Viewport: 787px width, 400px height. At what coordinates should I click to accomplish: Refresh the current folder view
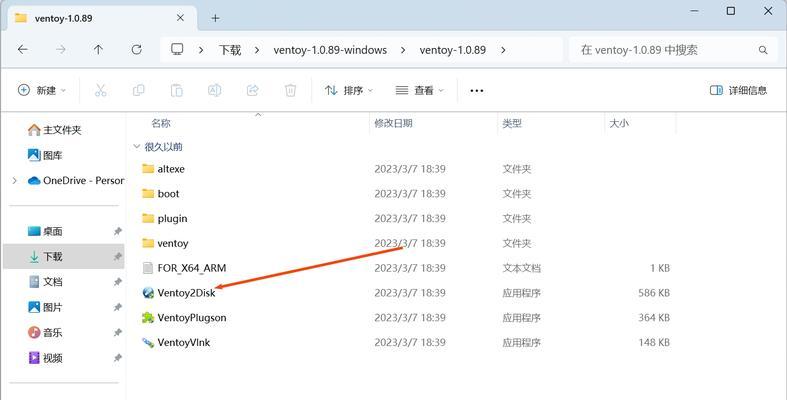click(x=137, y=49)
